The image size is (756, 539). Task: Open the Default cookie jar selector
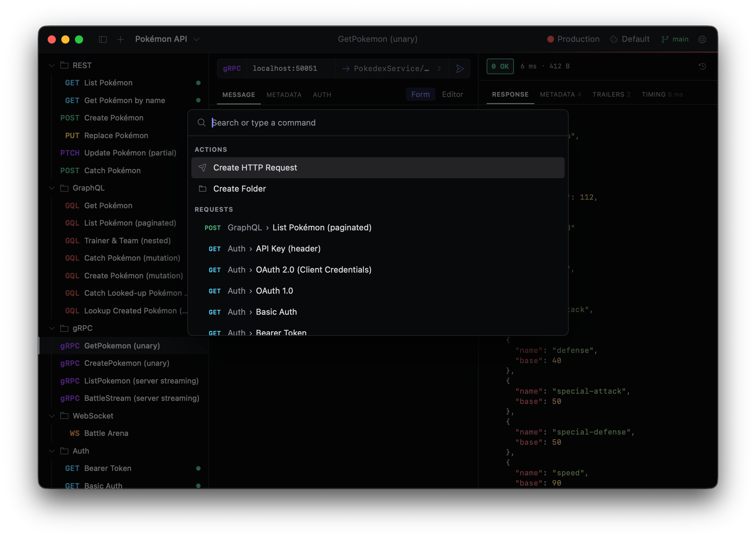pos(630,39)
